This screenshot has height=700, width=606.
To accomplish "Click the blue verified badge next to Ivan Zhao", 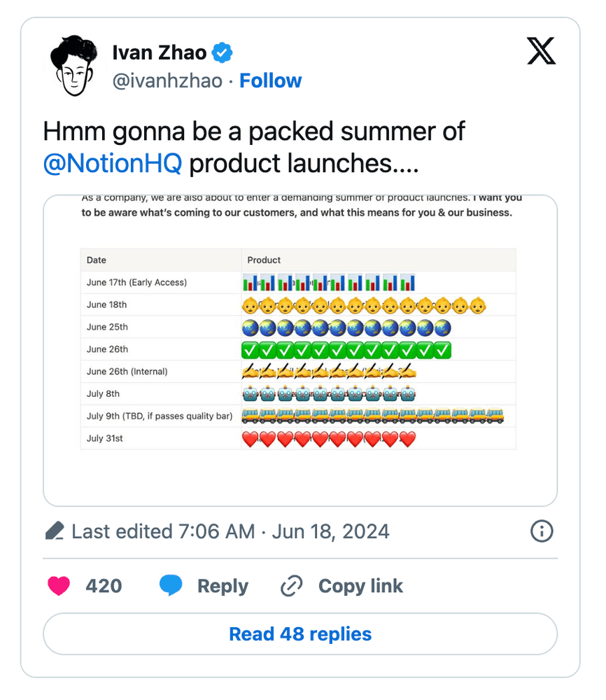I will point(222,52).
